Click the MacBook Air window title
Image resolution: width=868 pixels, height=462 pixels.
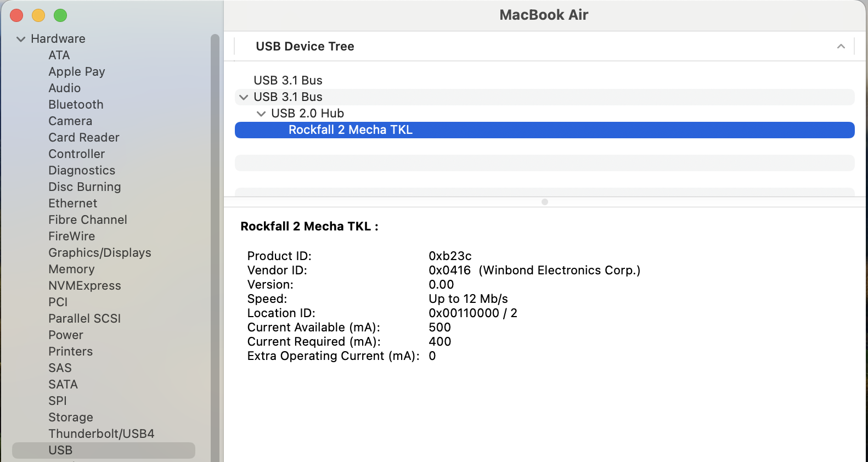click(544, 15)
